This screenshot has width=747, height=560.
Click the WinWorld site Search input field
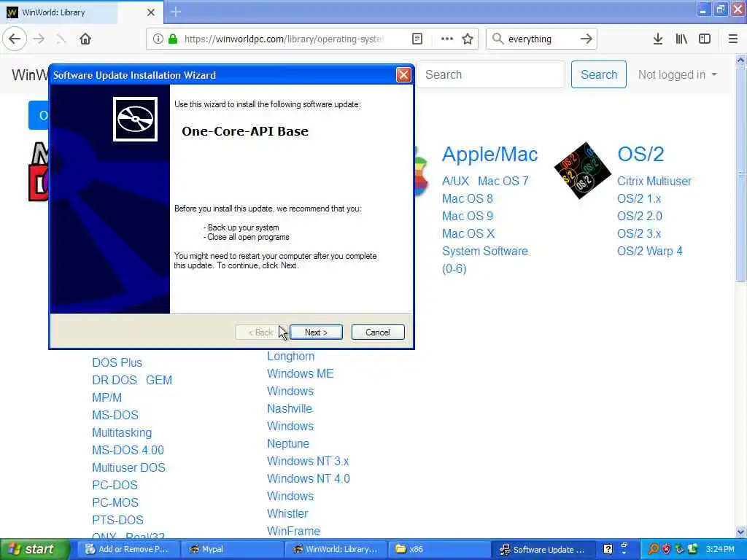(x=491, y=75)
